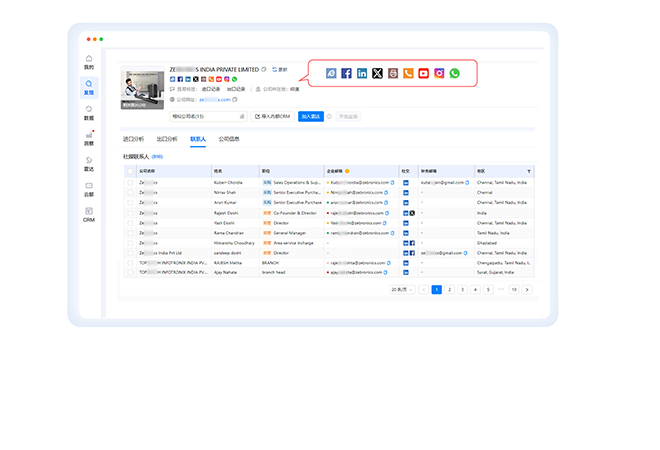Screen dimensions: 660x450
Task: Go to page 3 of contacts
Action: click(463, 290)
